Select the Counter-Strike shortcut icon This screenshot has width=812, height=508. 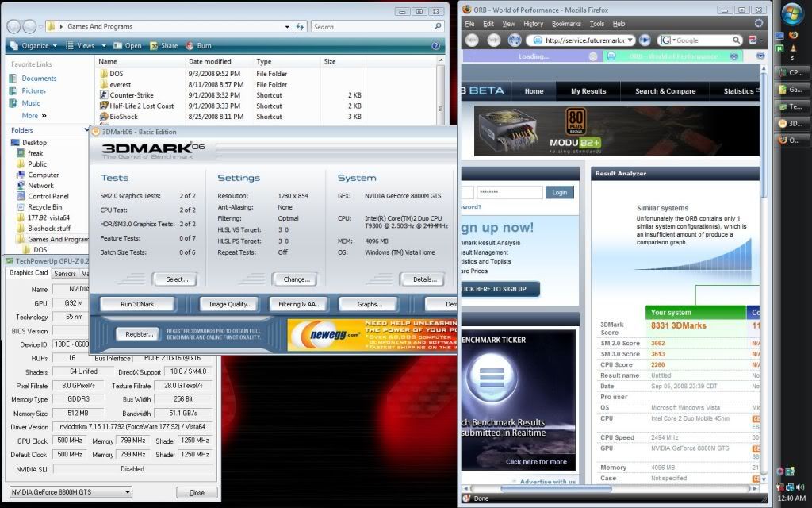104,95
